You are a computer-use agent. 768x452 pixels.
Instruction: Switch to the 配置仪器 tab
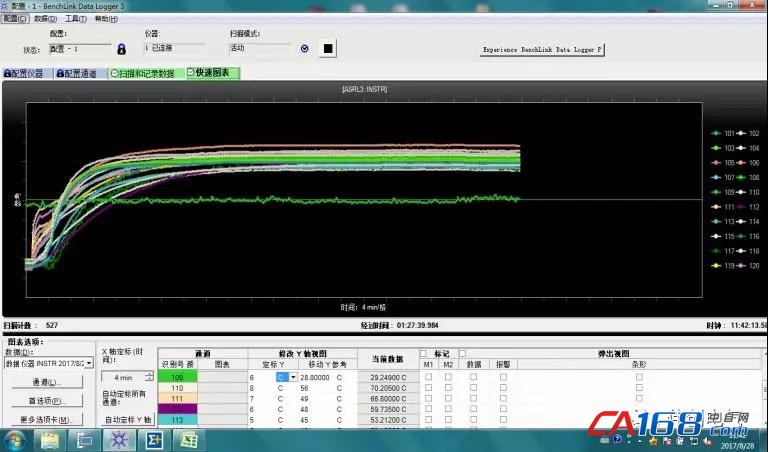[x=27, y=73]
